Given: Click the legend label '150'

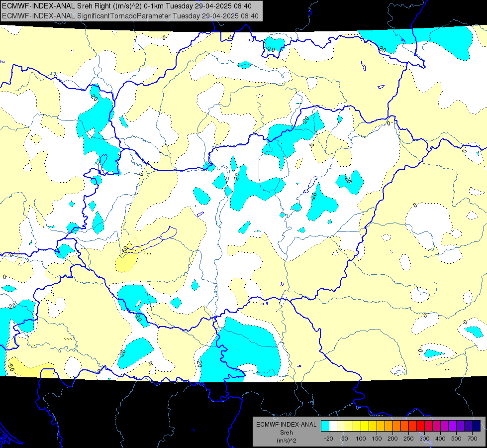Looking at the screenshot, I should [377, 439].
